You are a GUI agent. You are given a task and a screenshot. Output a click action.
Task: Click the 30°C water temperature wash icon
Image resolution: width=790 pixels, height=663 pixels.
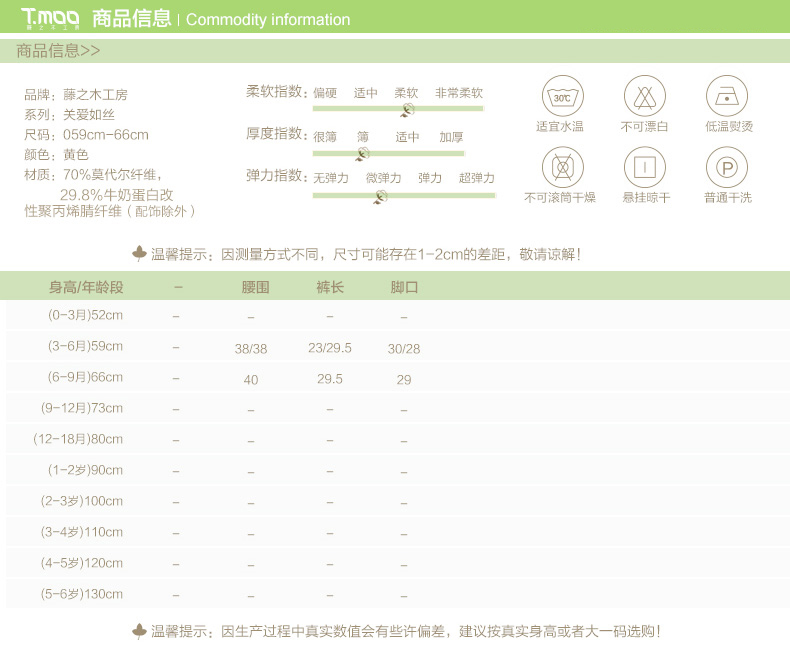click(x=562, y=97)
